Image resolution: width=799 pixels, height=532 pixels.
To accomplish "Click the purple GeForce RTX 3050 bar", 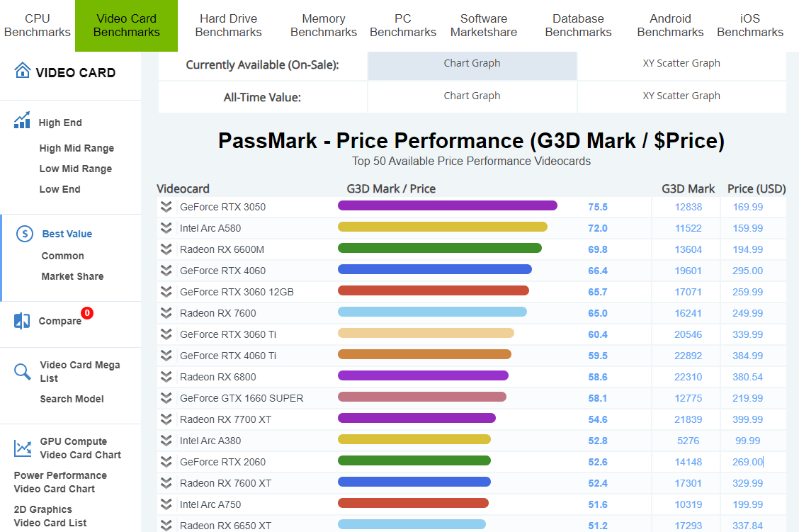I will point(448,205).
